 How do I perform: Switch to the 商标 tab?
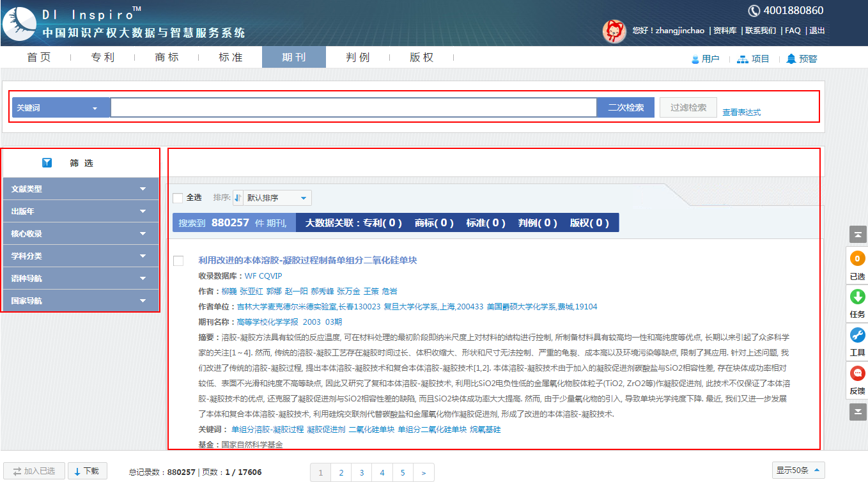[167, 58]
